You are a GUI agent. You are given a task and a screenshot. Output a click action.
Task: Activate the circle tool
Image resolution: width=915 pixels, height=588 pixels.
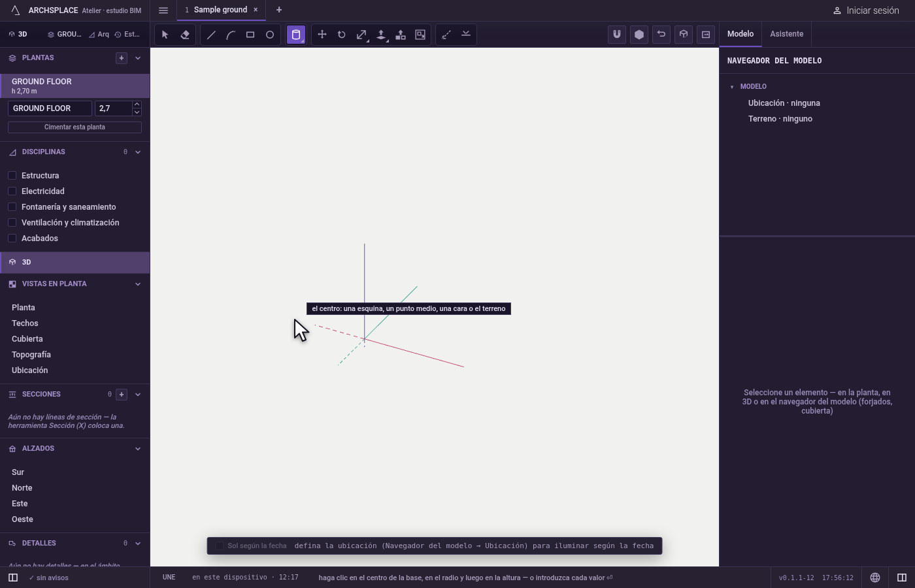tap(270, 35)
